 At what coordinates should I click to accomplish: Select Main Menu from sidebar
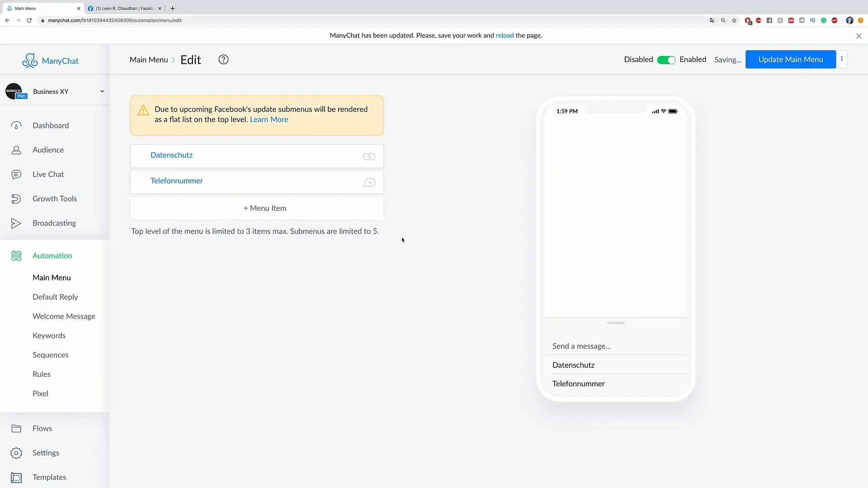pos(51,277)
